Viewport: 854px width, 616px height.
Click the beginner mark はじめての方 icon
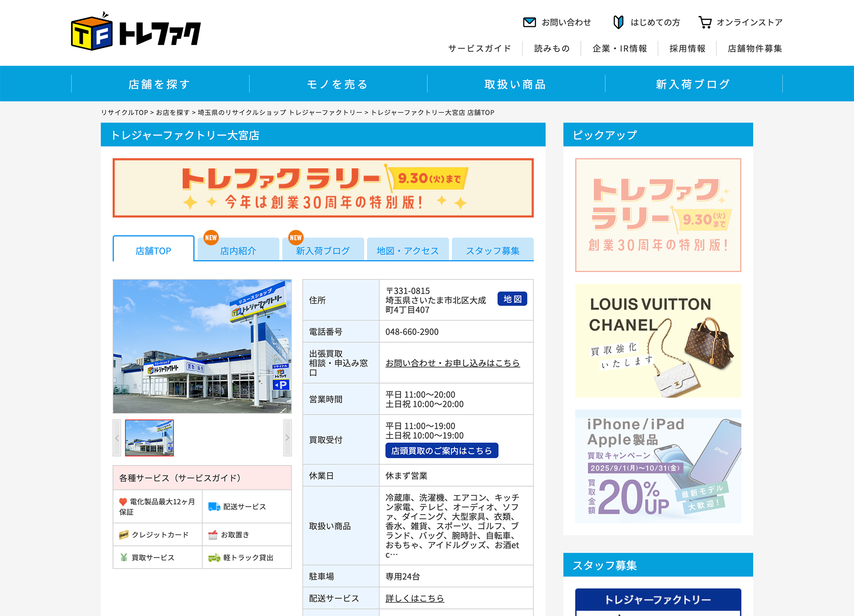(618, 22)
